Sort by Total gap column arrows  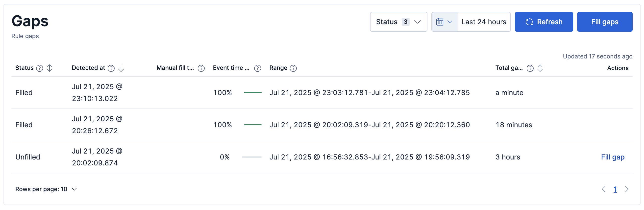click(540, 68)
